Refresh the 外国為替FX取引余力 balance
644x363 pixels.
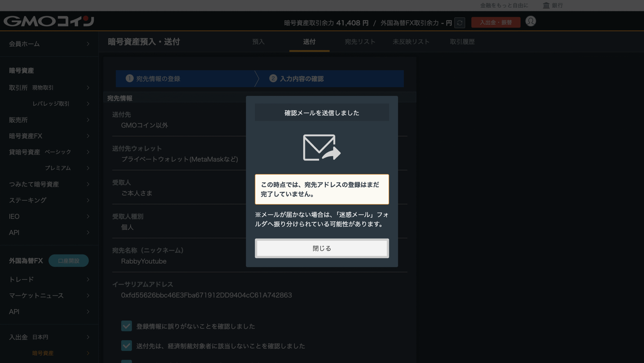pyautogui.click(x=460, y=23)
